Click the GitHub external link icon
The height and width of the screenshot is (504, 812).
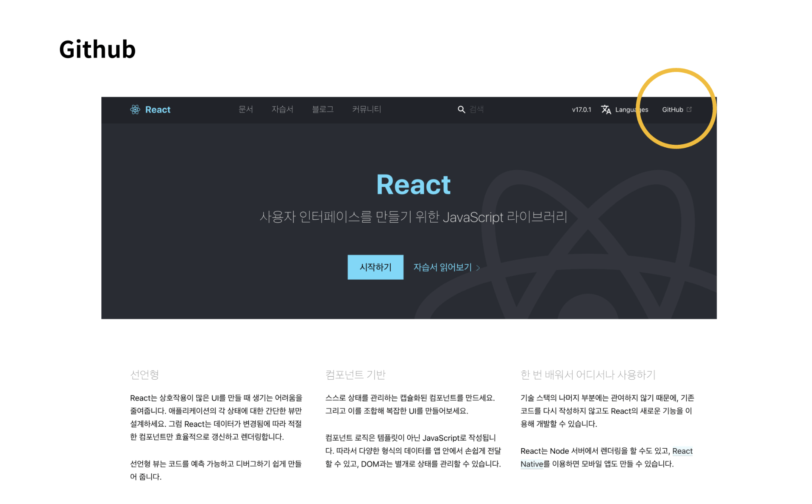(x=689, y=109)
